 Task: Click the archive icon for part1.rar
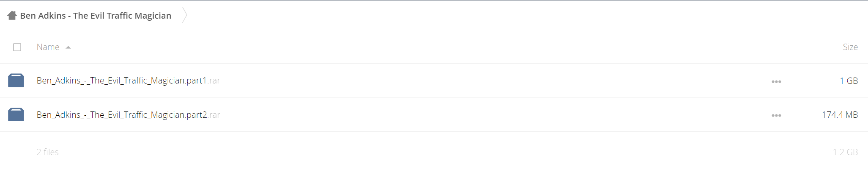pyautogui.click(x=16, y=80)
